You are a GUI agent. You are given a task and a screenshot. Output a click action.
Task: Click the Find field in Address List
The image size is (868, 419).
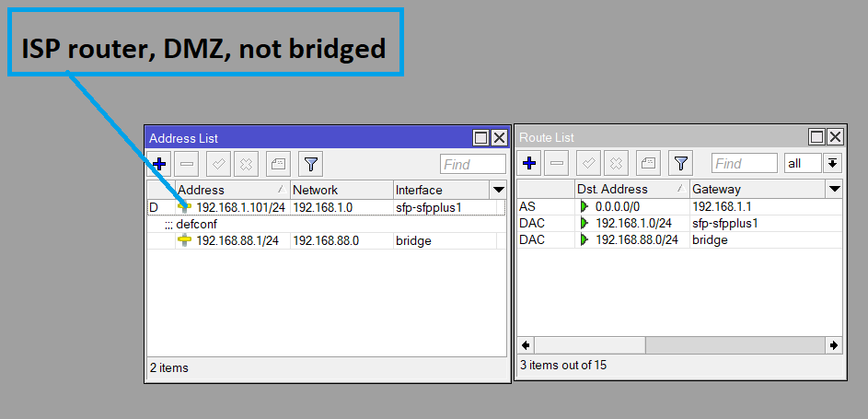(x=473, y=165)
